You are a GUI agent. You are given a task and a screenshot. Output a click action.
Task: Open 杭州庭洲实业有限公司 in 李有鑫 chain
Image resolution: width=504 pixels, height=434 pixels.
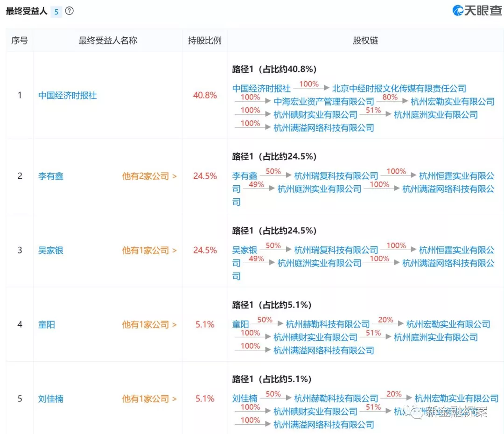point(319,189)
